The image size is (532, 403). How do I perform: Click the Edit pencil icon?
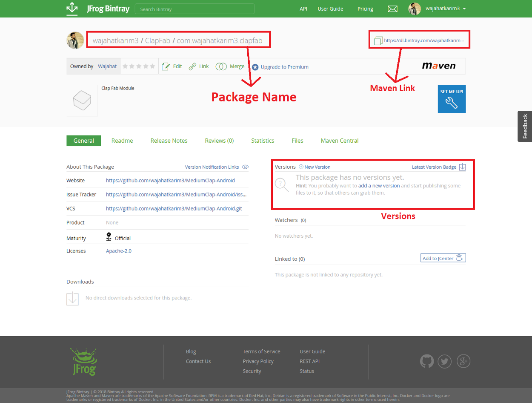click(166, 66)
